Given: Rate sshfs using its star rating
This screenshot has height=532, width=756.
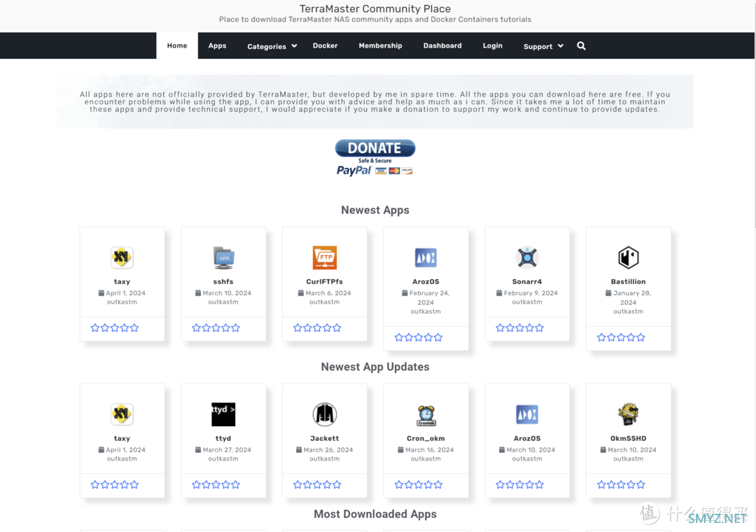Looking at the screenshot, I should click(x=216, y=328).
